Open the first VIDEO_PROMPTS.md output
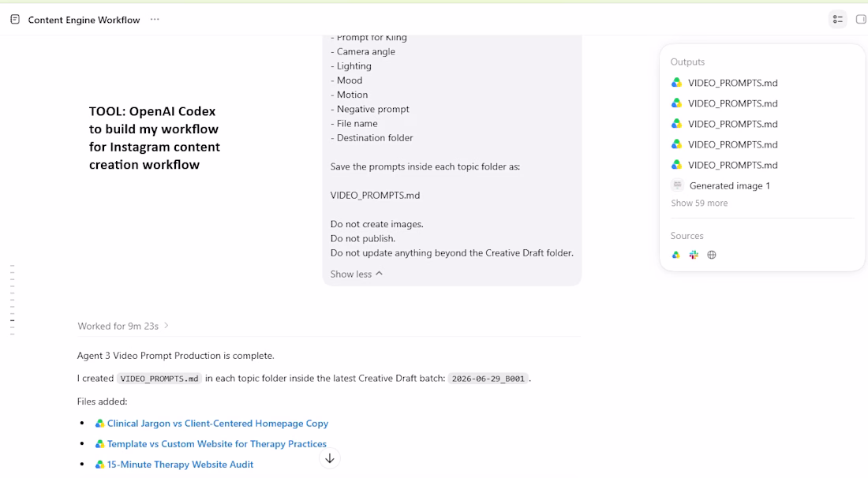The height and width of the screenshot is (478, 868). [724, 83]
